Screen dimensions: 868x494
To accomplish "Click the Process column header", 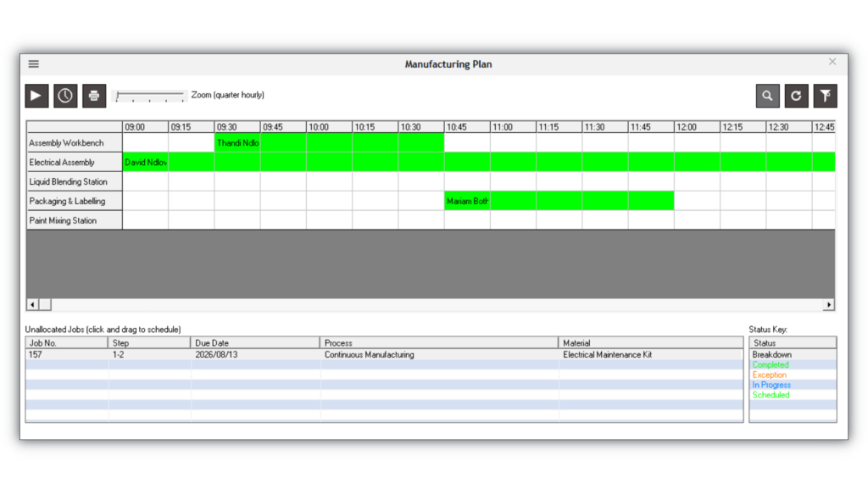I will click(439, 343).
